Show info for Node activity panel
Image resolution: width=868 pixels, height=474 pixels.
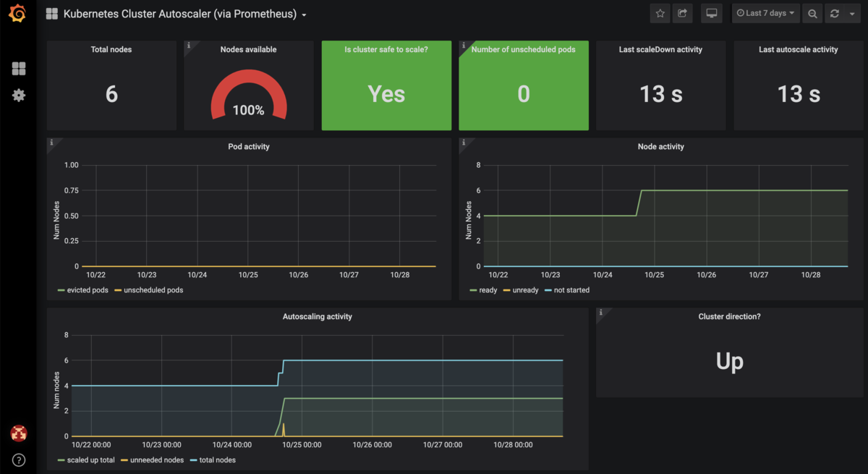click(x=464, y=143)
